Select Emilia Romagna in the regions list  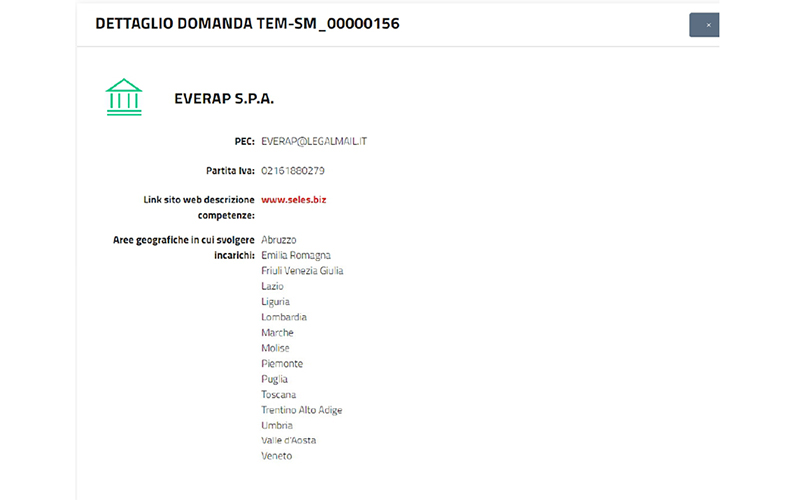[x=296, y=255]
